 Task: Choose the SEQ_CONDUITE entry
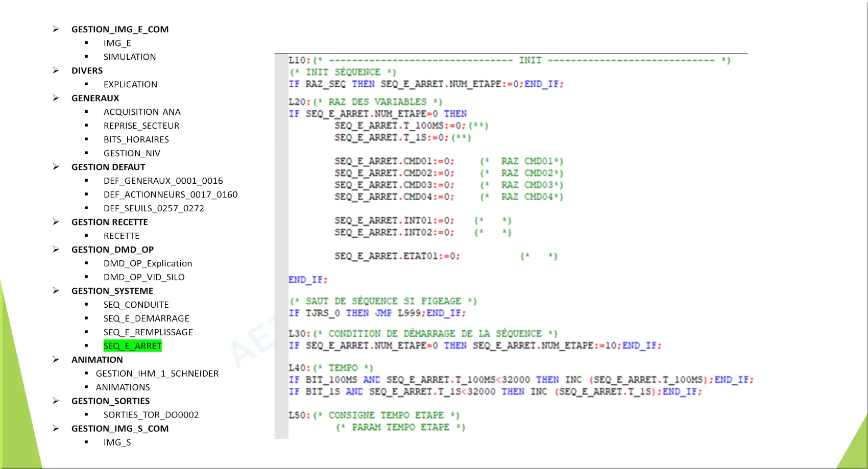[136, 305]
